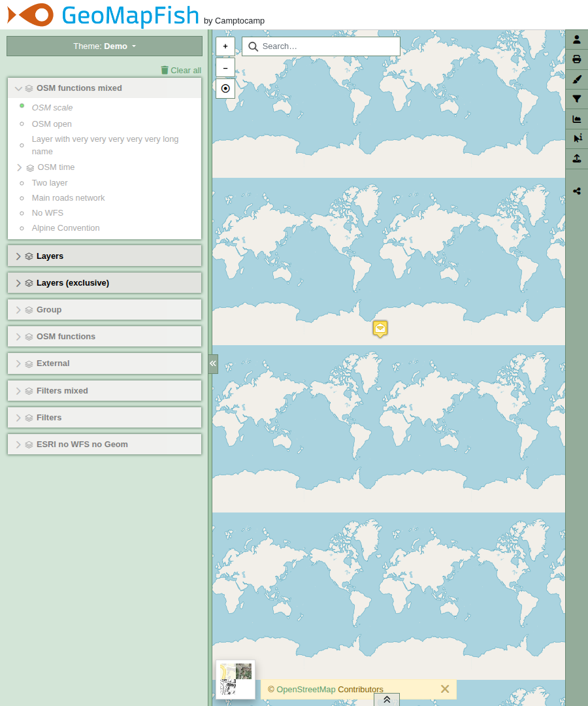This screenshot has width=588, height=706.
Task: Toggle the Two layer indicator
Action: 22,183
